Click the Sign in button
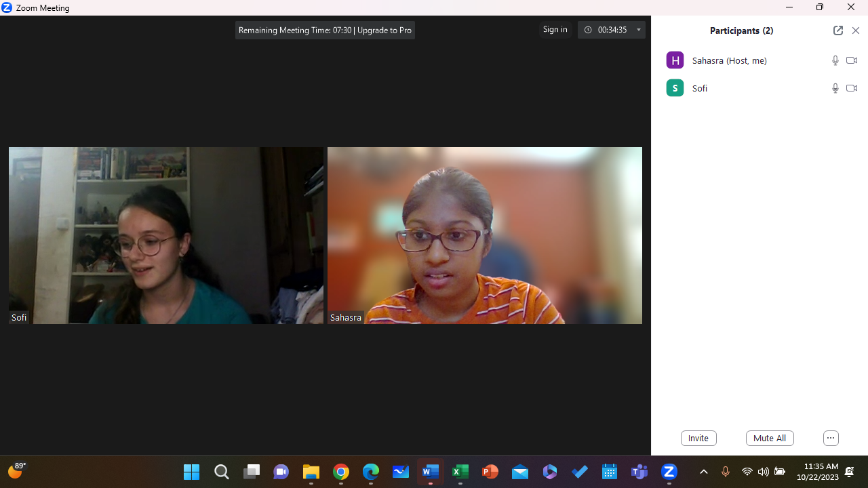 [555, 29]
